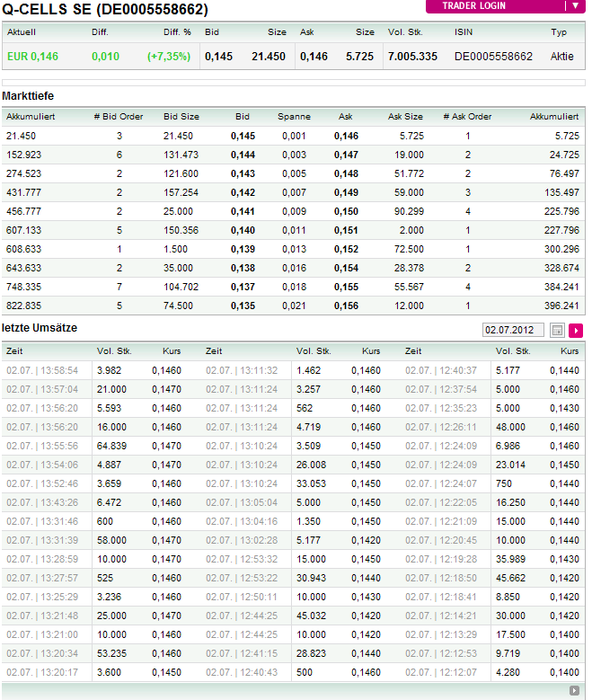Image resolution: width=592 pixels, height=700 pixels.
Task: Click the gray next-page arrow at bottom
Action: point(574,690)
